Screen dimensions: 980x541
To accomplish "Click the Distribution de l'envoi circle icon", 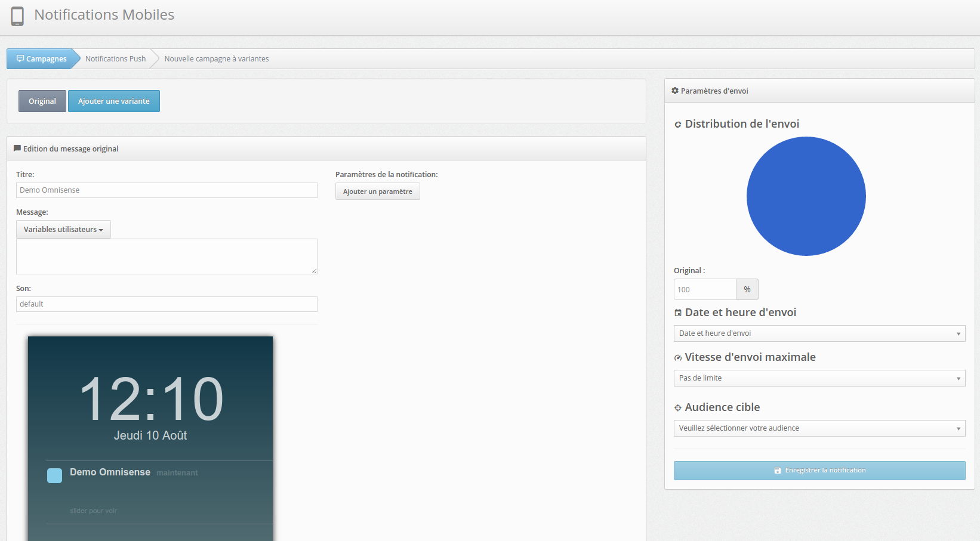I will [x=678, y=125].
